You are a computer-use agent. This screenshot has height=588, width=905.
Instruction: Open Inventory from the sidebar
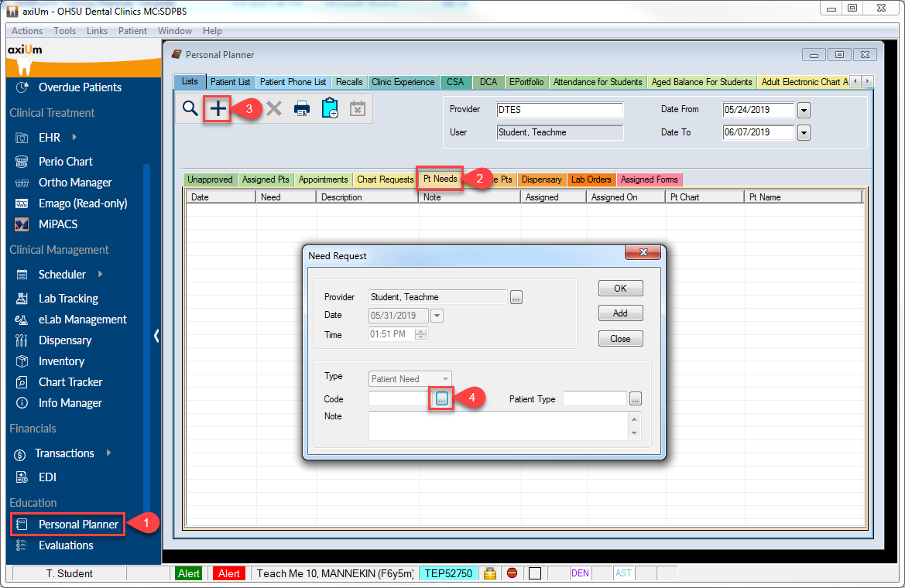pos(61,361)
